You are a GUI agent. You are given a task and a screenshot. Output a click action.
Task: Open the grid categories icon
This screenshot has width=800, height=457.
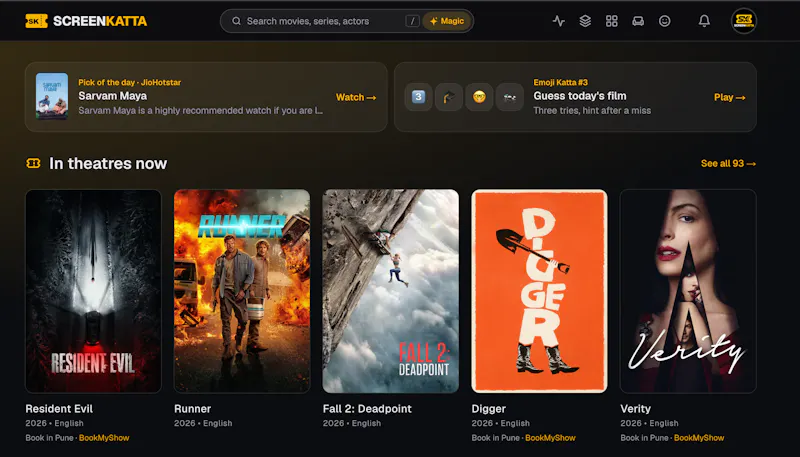(x=612, y=21)
